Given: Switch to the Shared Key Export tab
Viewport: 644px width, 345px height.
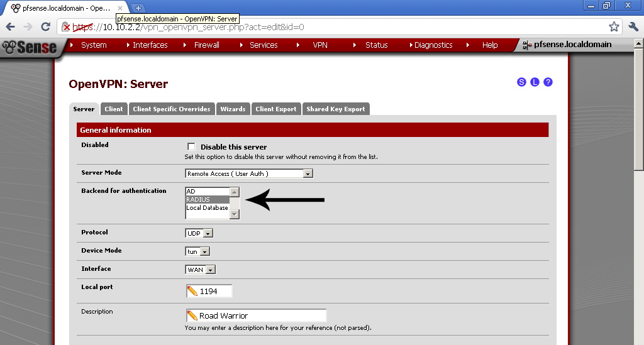Looking at the screenshot, I should point(336,109).
